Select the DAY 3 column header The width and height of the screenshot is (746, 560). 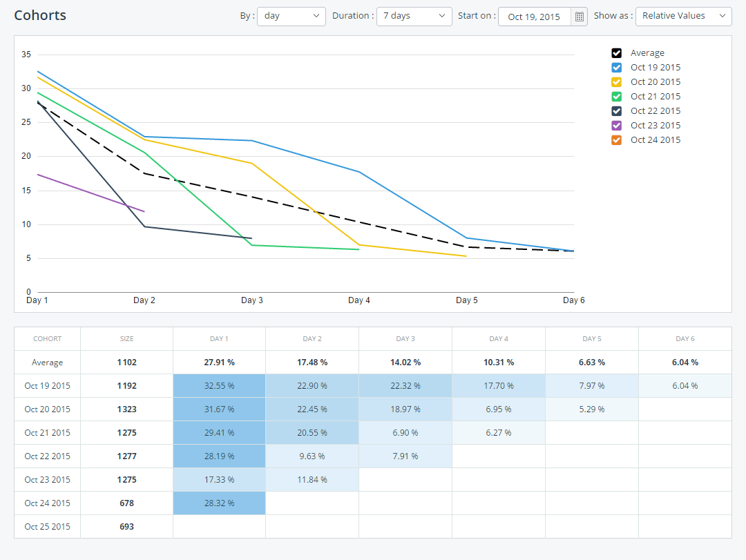405,338
